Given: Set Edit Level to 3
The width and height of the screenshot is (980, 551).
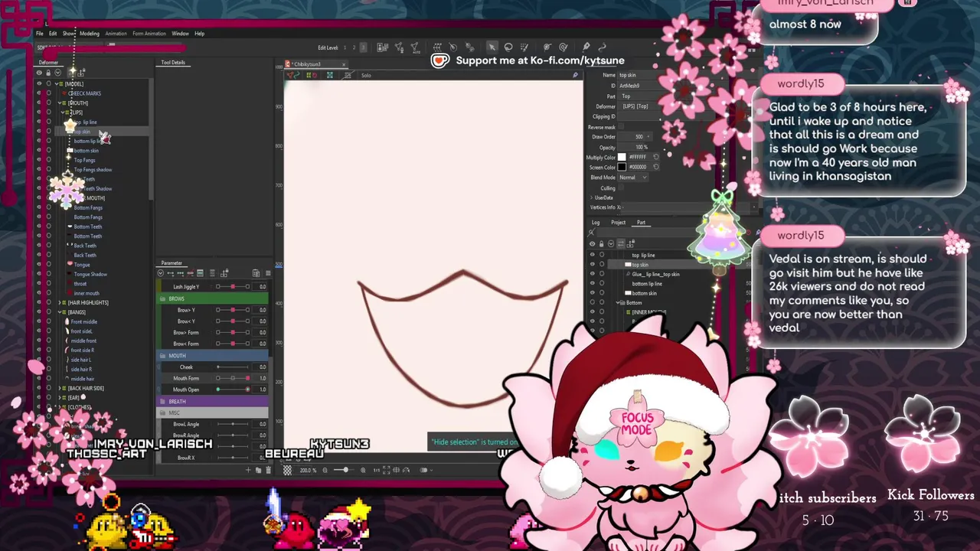Looking at the screenshot, I should pyautogui.click(x=363, y=47).
